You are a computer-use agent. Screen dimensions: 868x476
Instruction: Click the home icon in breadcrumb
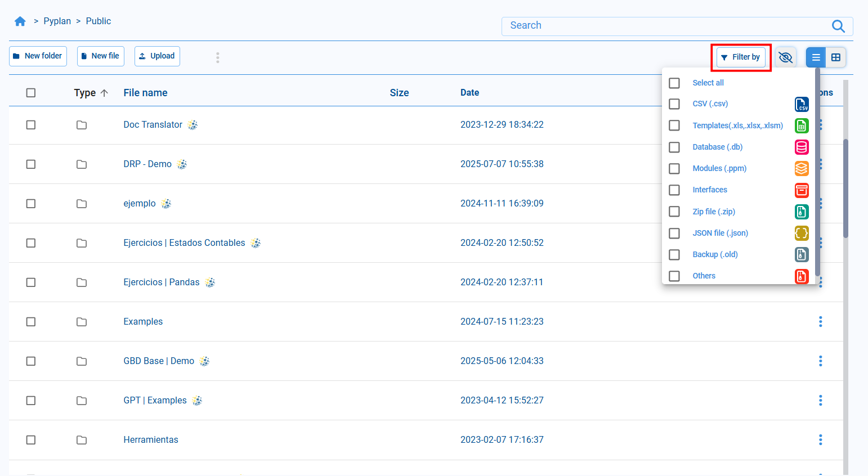(x=20, y=21)
